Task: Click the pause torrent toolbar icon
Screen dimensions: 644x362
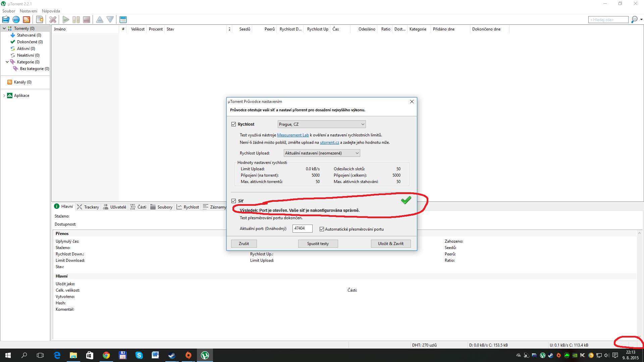Action: point(76,19)
